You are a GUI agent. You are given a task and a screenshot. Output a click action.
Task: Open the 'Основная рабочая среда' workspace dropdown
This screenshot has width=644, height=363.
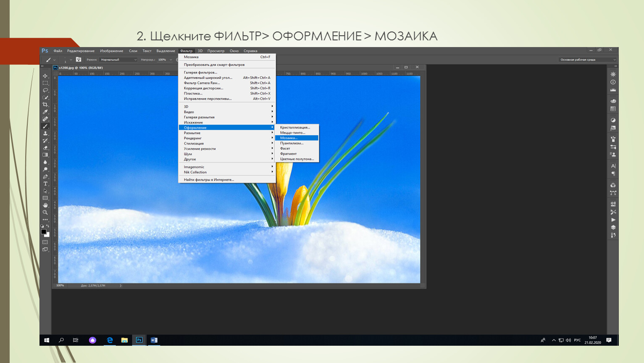(x=587, y=60)
